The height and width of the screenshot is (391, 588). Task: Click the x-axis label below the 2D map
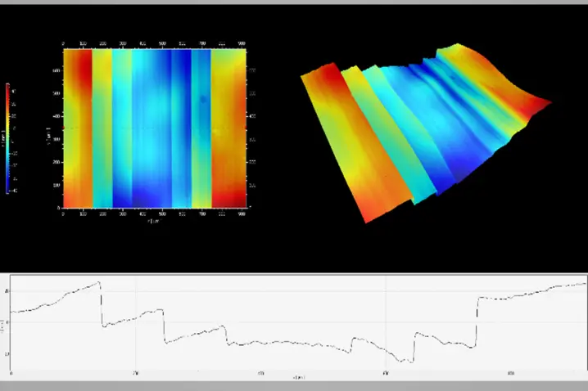pyautogui.click(x=154, y=221)
